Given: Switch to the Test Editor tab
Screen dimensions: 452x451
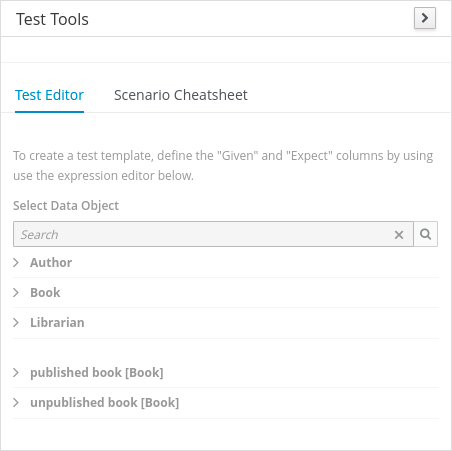Looking at the screenshot, I should [49, 95].
